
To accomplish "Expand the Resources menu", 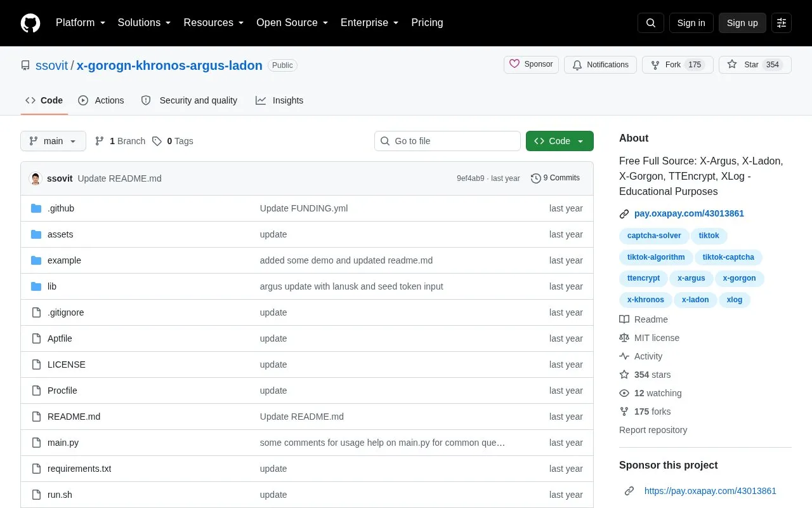I will [214, 23].
